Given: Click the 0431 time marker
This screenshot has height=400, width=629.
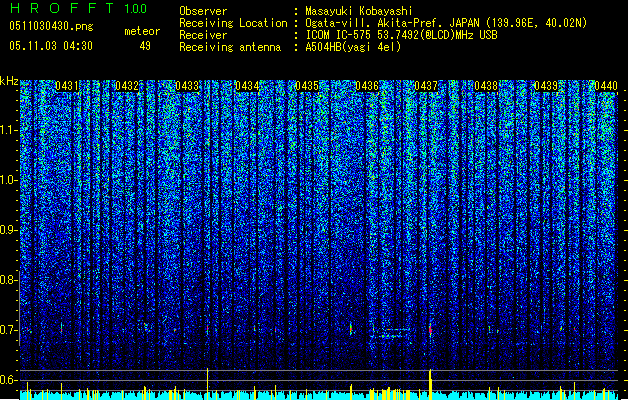Looking at the screenshot, I should [x=67, y=86].
